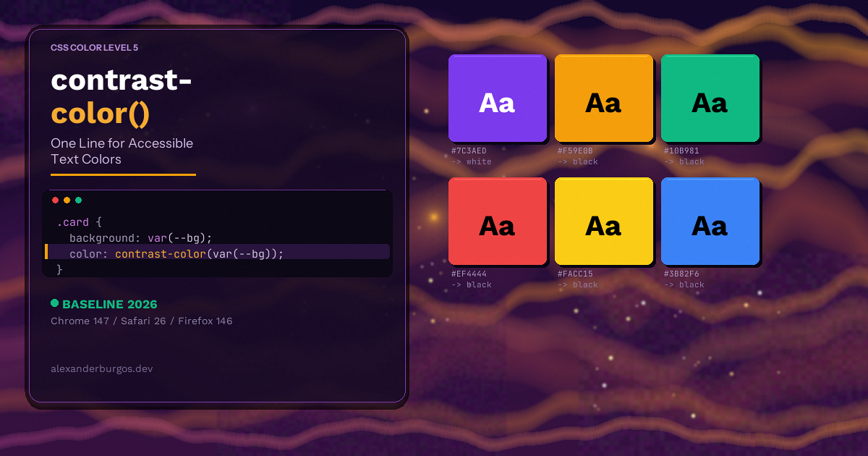
Task: Click the '#3B82F6' hex label
Action: (x=681, y=274)
